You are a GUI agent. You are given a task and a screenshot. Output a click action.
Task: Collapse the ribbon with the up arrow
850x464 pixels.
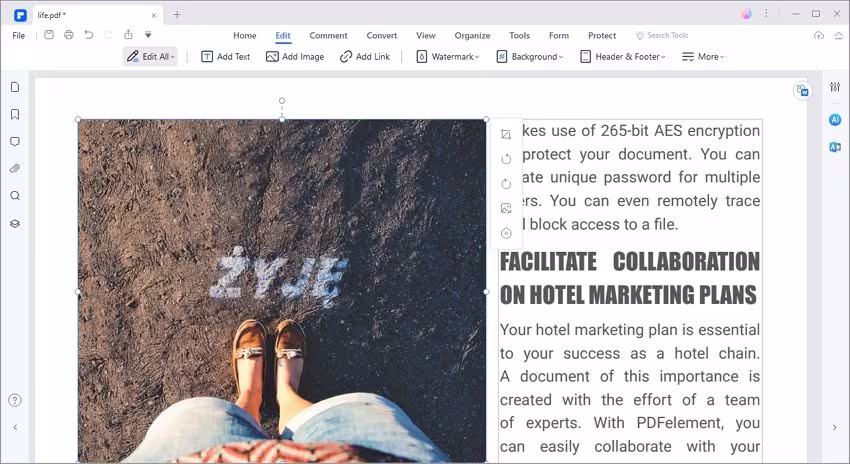click(839, 35)
